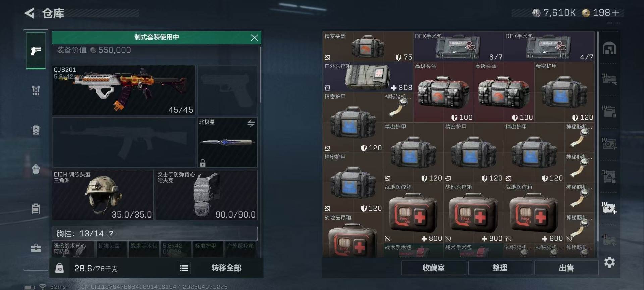Swap the 北极星 knife using arrows icon

(251, 123)
